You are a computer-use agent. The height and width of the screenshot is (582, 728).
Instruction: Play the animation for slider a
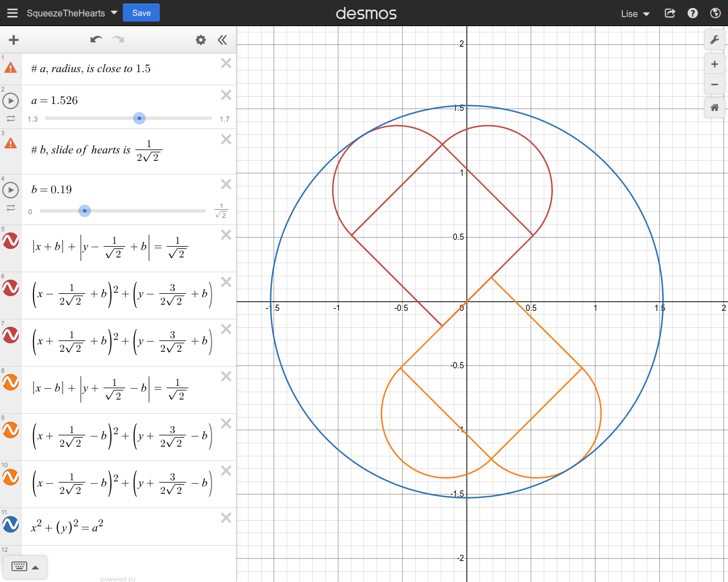tap(11, 101)
